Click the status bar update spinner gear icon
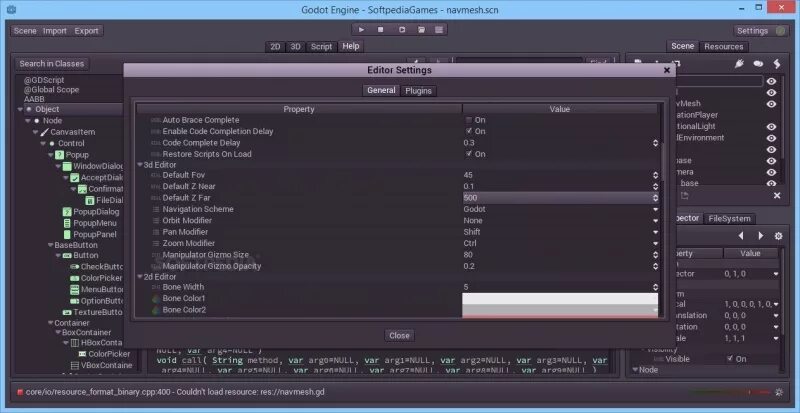The image size is (800, 413). pyautogui.click(x=779, y=392)
